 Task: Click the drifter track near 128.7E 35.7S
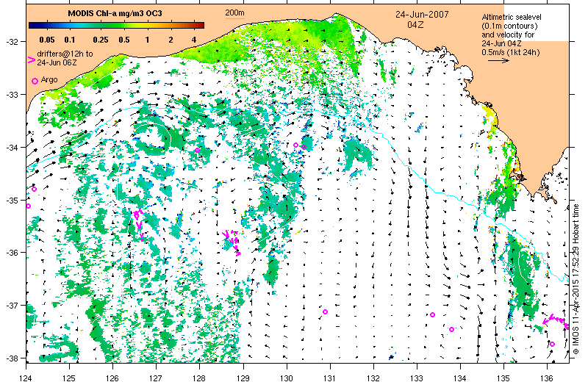click(x=232, y=242)
